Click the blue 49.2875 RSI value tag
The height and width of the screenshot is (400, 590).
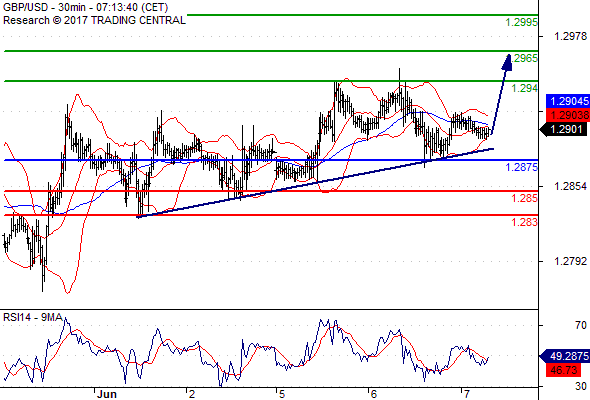pyautogui.click(x=565, y=356)
